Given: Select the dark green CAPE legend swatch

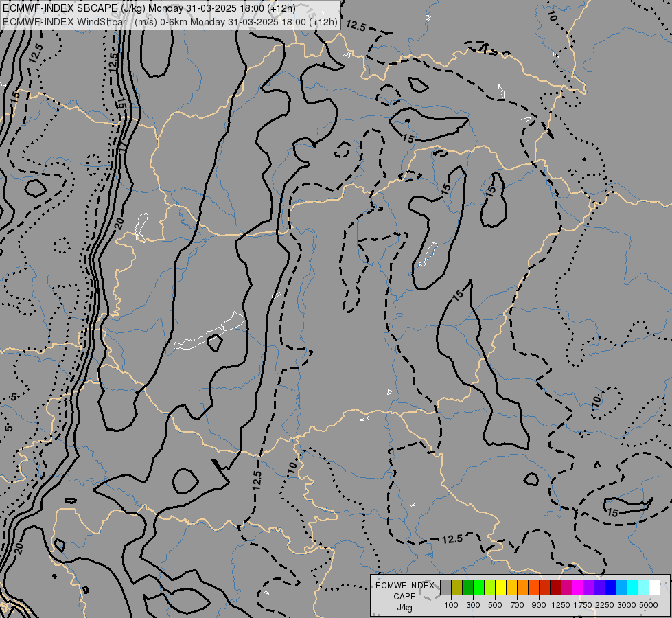Looking at the screenshot, I should click(468, 587).
